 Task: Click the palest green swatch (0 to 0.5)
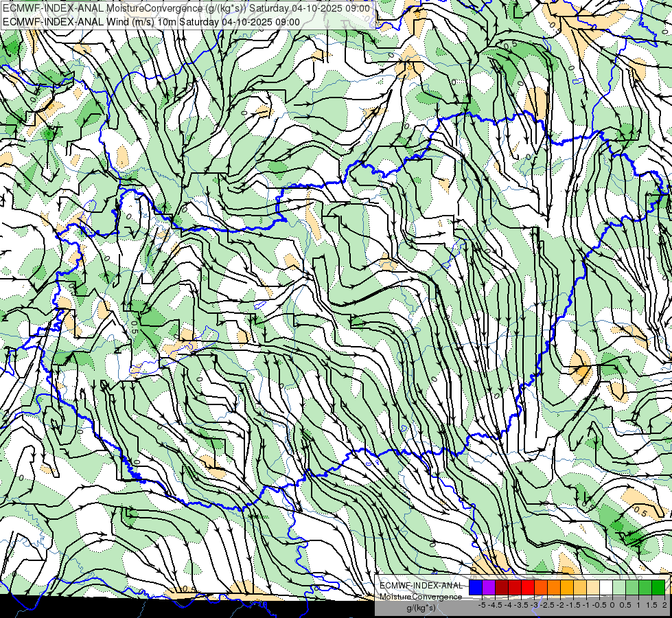point(619,588)
